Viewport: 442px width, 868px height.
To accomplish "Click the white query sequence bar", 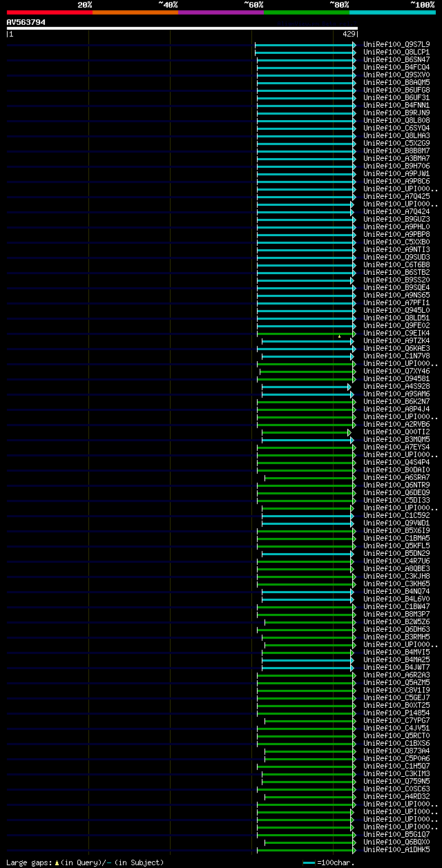I will click(x=182, y=28).
